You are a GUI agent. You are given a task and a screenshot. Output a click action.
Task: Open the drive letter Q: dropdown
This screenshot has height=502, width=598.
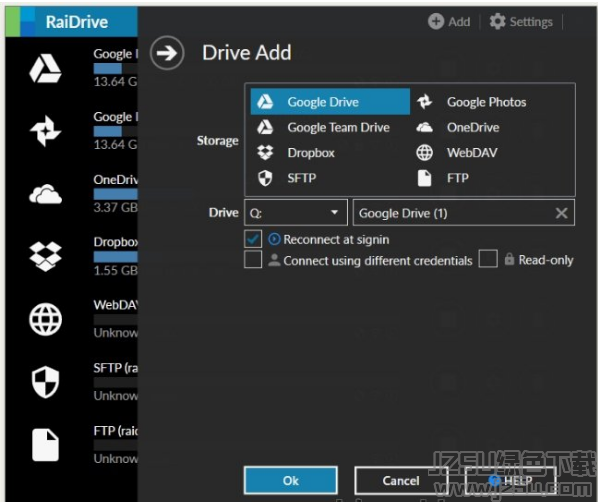[x=296, y=212]
